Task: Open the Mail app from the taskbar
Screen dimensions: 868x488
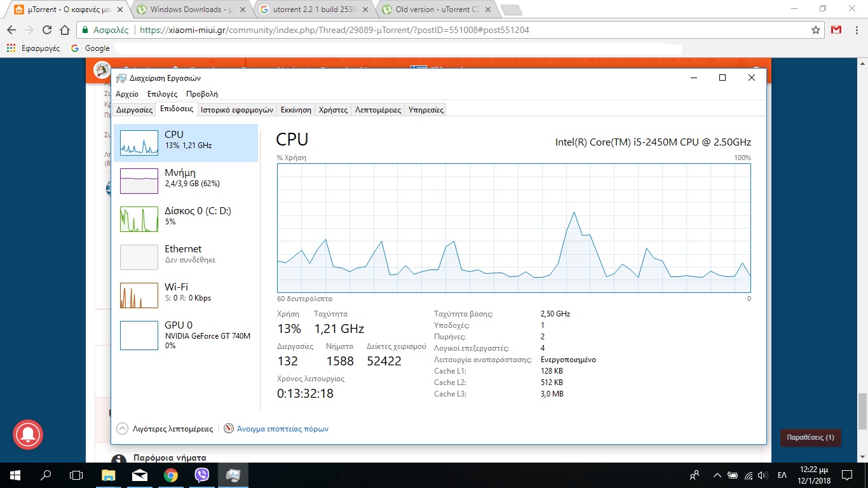Action: 140,475
